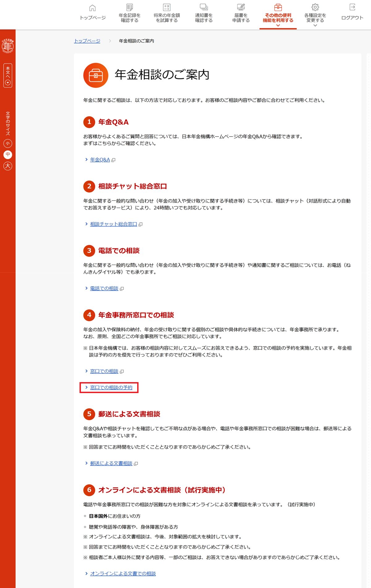This screenshot has width=371, height=588.
Task: Click the calculator icon for 将来の年金額を試算する
Action: (167, 7)
